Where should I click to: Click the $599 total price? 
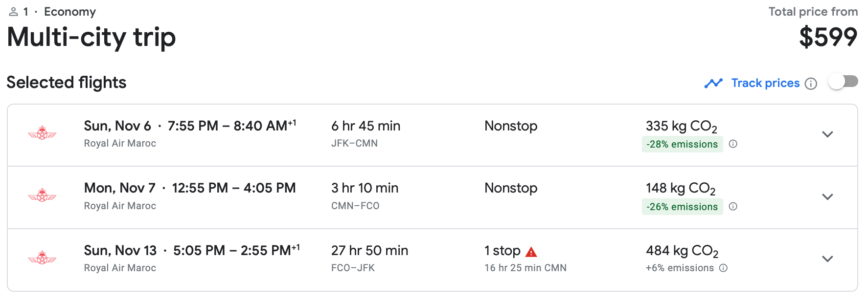(x=828, y=37)
